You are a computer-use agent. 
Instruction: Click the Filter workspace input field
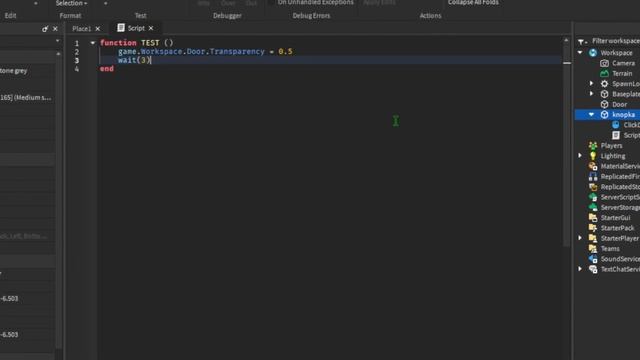click(616, 41)
